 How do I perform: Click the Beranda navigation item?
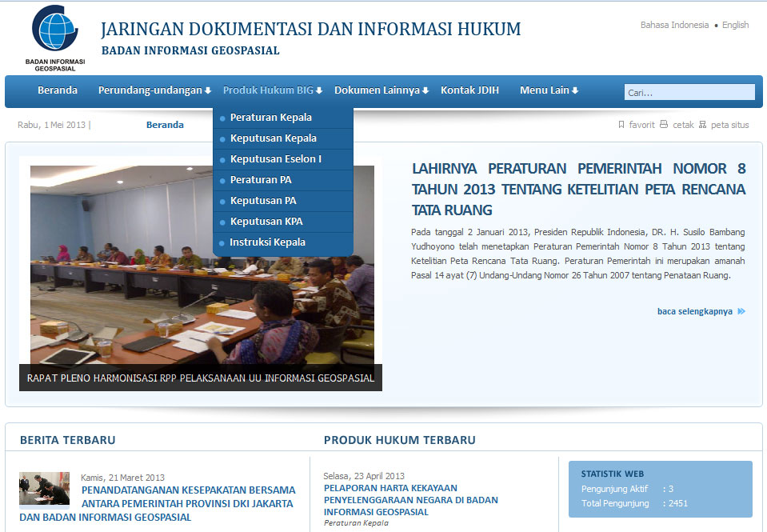[57, 90]
